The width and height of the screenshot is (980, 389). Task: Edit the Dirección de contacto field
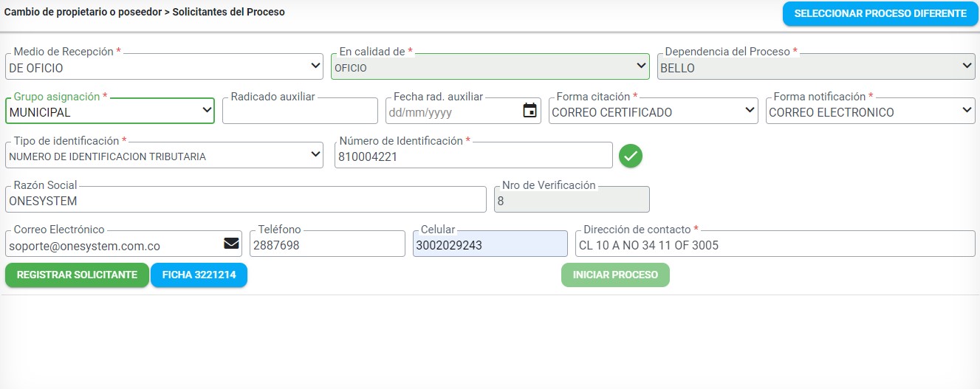pos(774,244)
